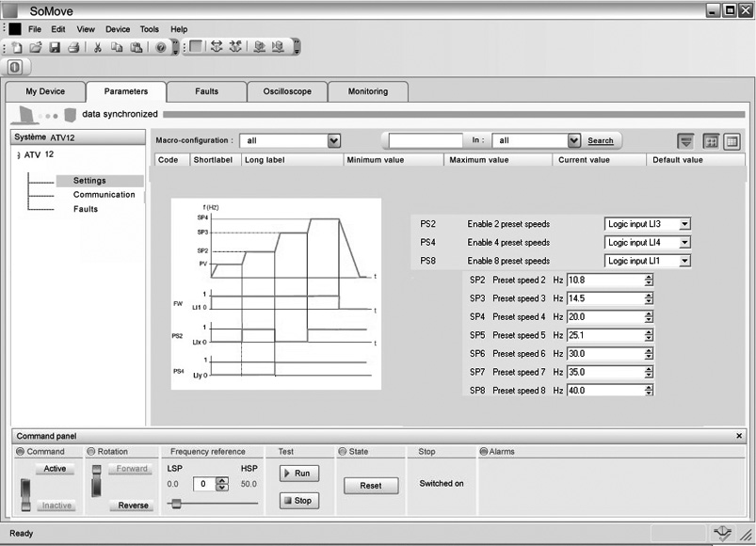Screen dimensions: 756x546
Task: Adjust SP2 preset speed 2 stepper
Action: click(649, 280)
